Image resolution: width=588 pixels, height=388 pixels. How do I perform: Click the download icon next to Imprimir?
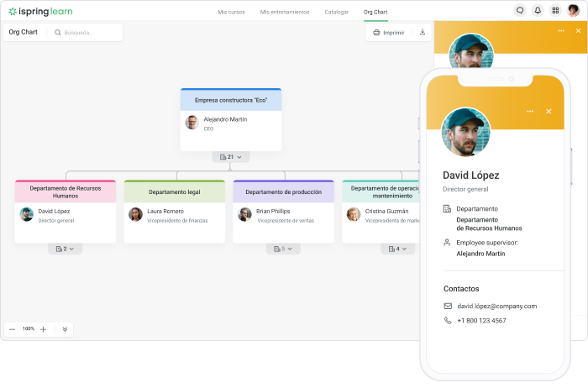[423, 32]
